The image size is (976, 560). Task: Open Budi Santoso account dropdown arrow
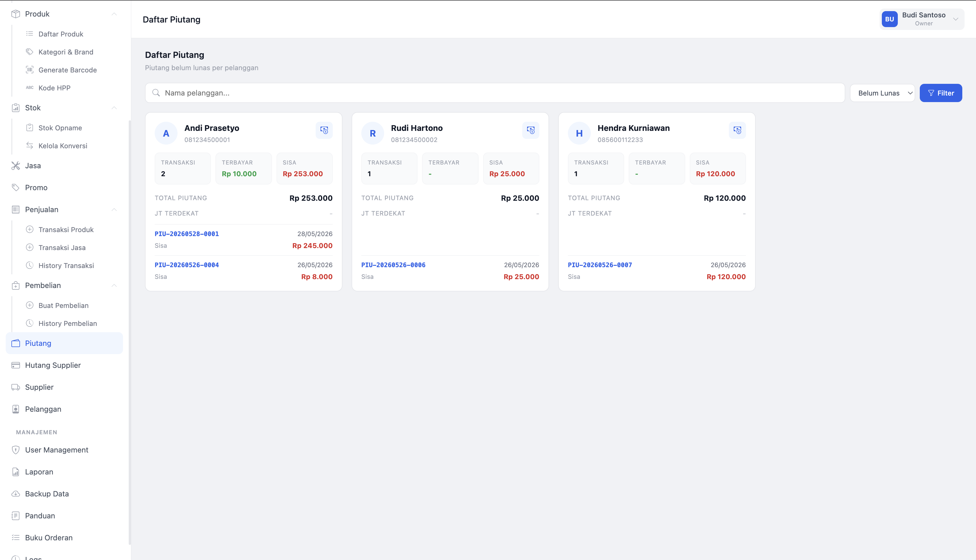tap(956, 19)
